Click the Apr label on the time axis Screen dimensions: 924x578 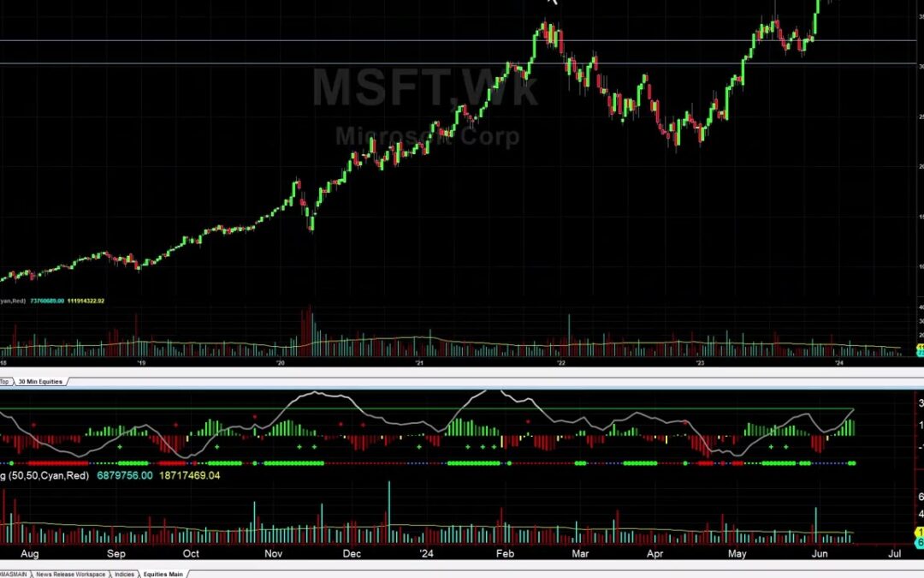click(654, 554)
